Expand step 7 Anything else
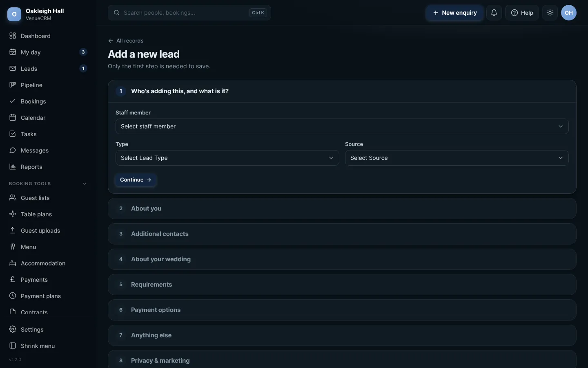 click(342, 335)
